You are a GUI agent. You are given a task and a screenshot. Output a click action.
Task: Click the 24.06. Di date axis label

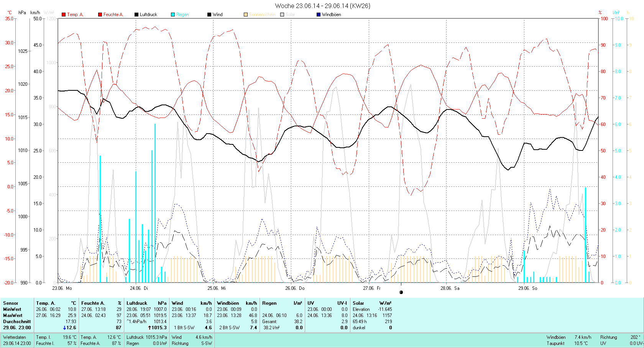click(139, 288)
